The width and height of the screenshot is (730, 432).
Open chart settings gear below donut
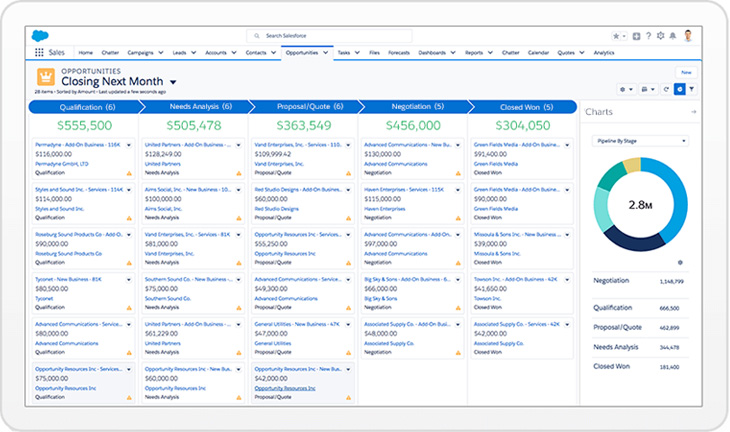pos(680,263)
